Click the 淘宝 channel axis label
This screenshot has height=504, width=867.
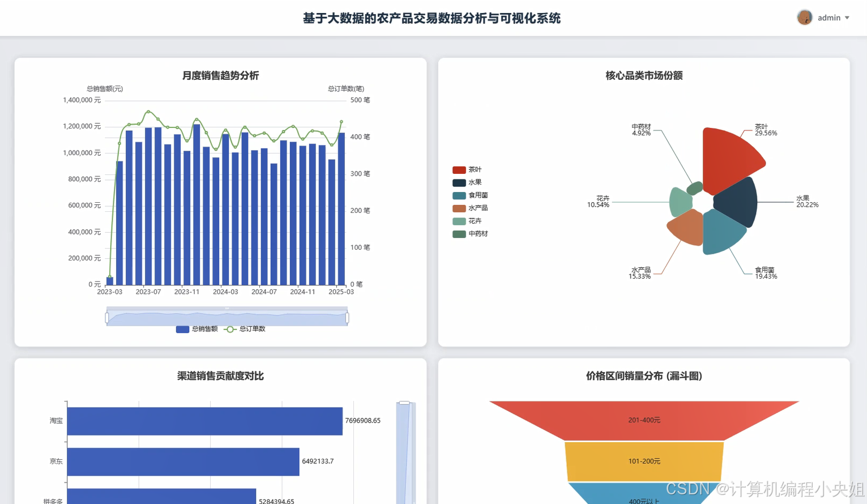point(56,421)
